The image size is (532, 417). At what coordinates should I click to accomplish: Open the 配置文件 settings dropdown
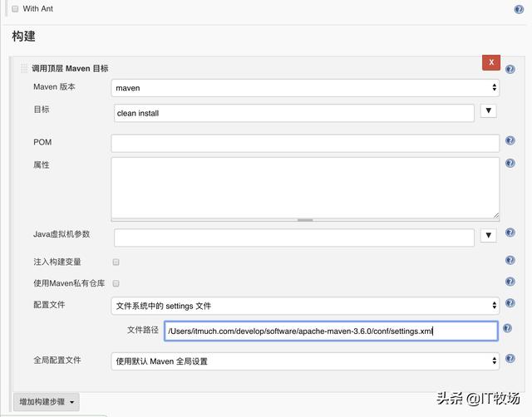305,306
